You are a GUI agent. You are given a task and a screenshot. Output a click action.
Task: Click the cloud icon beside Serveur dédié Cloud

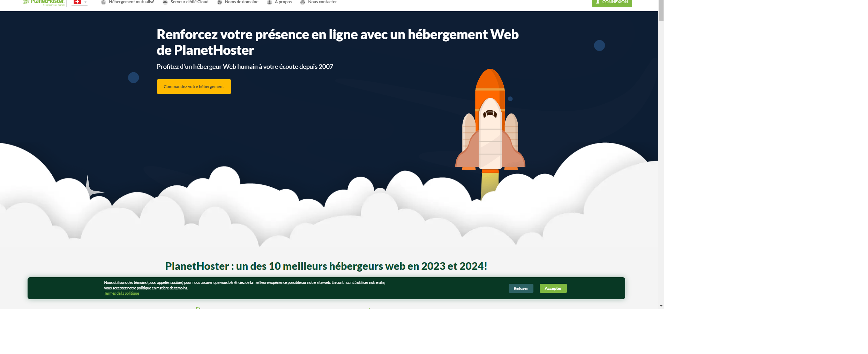click(165, 2)
